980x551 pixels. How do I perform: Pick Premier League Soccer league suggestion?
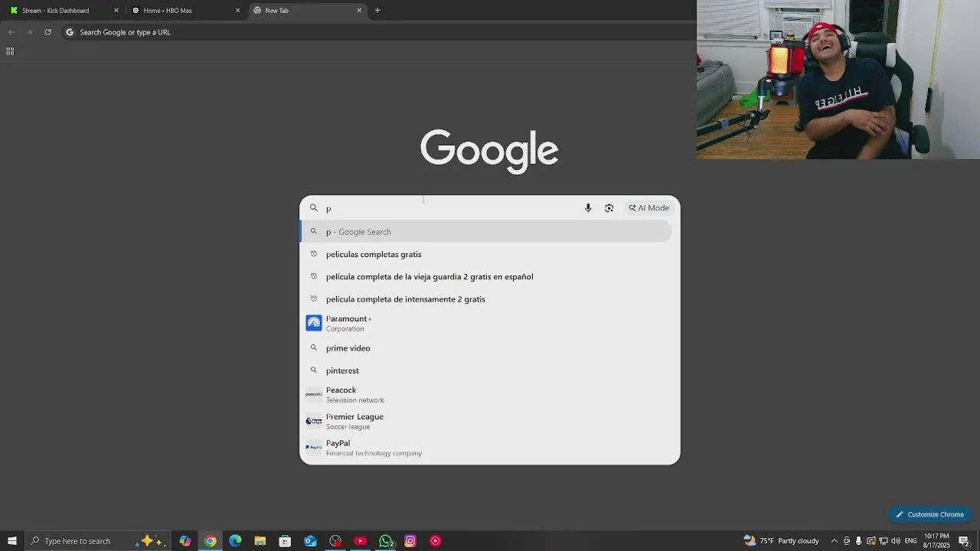[x=485, y=421]
